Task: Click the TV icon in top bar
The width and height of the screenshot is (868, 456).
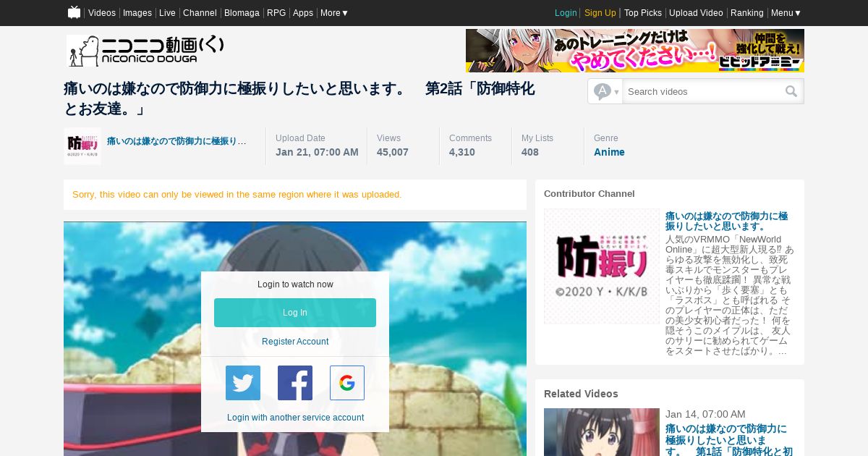Action: click(74, 12)
